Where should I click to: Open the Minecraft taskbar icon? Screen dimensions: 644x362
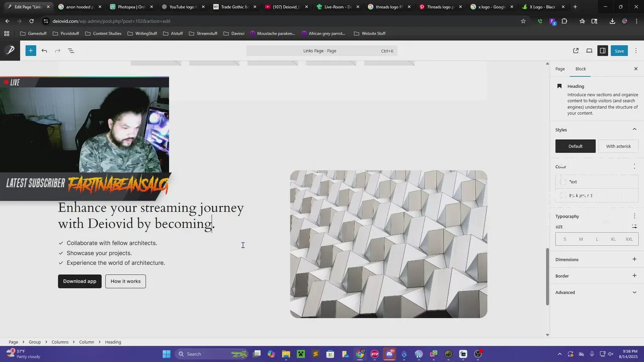click(x=301, y=354)
